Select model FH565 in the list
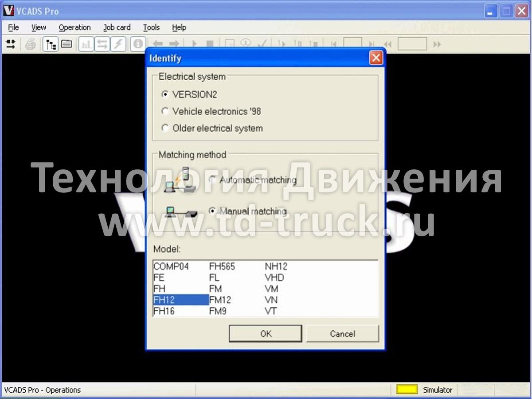The height and width of the screenshot is (399, 532). (222, 266)
